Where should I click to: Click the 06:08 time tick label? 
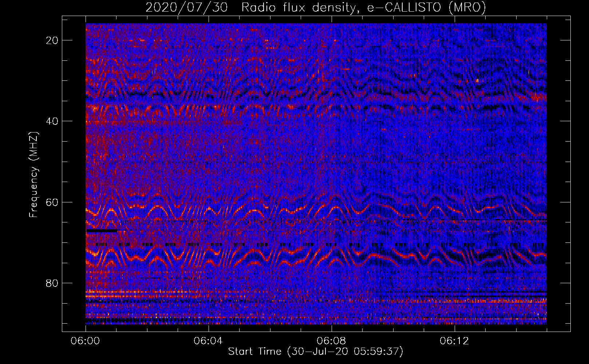[x=332, y=341]
